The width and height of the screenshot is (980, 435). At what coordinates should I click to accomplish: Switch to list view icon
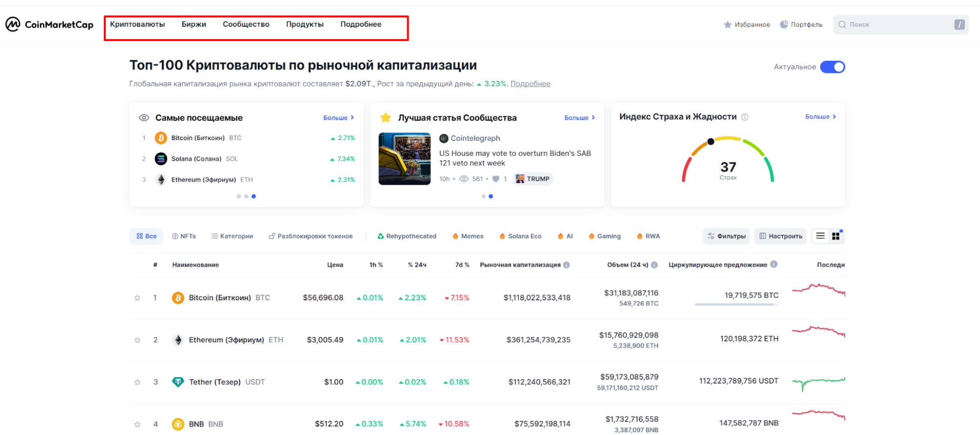click(x=820, y=236)
